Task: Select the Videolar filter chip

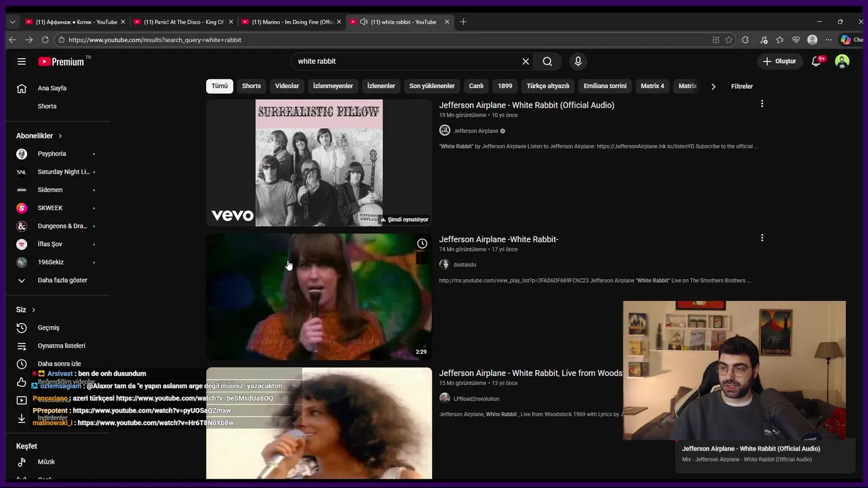Action: [x=287, y=86]
